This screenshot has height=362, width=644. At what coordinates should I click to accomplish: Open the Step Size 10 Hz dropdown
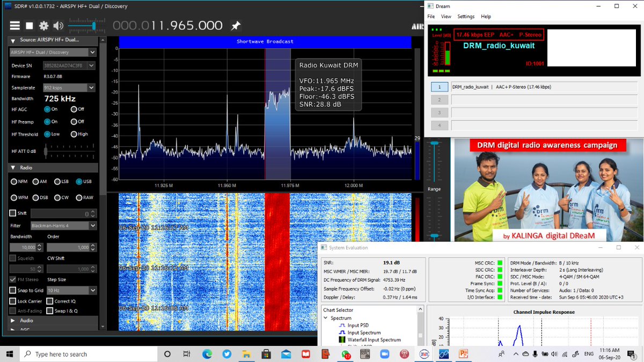pyautogui.click(x=71, y=290)
